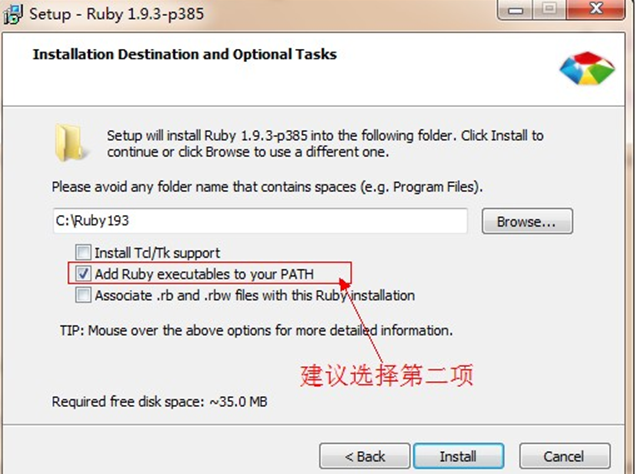Click the Installation Destination and Optional Tasks heading
Image resolution: width=635 pixels, height=474 pixels.
[184, 54]
